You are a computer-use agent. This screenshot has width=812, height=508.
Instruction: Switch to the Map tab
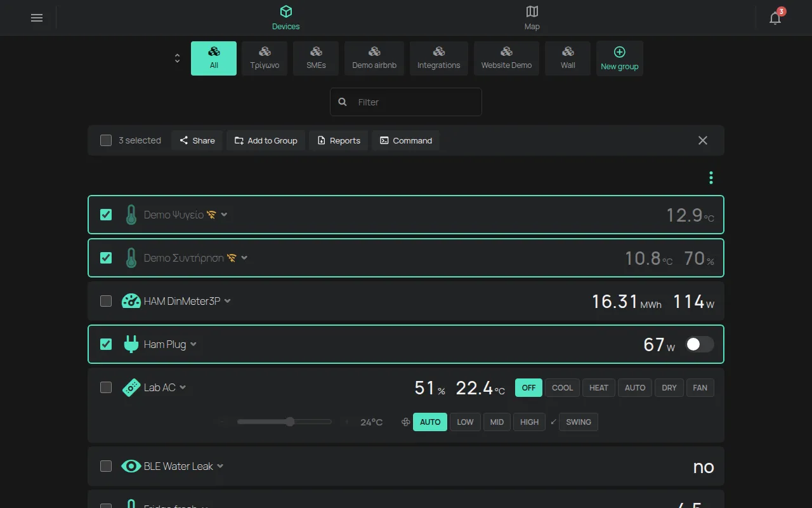(532, 18)
